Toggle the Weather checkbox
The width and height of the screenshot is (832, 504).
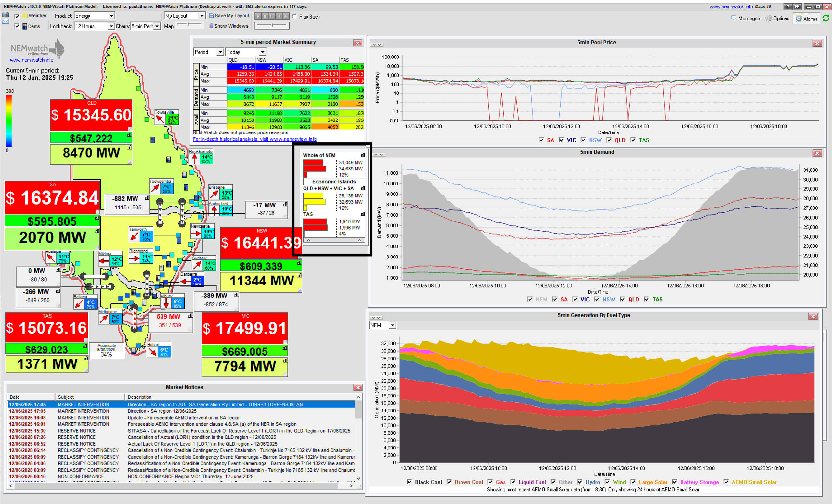coord(17,16)
